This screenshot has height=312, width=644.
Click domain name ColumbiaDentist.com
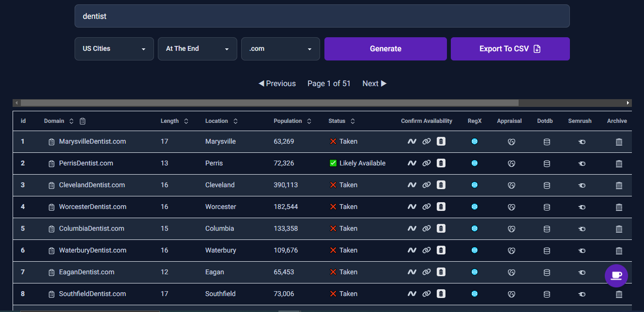click(x=92, y=229)
